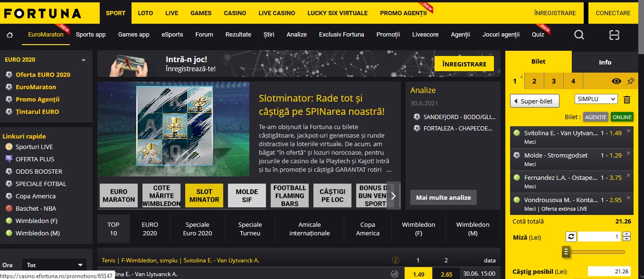Select the FOOTBALL FLAMING BARS promo tile
644x279 pixels.
pos(290,195)
